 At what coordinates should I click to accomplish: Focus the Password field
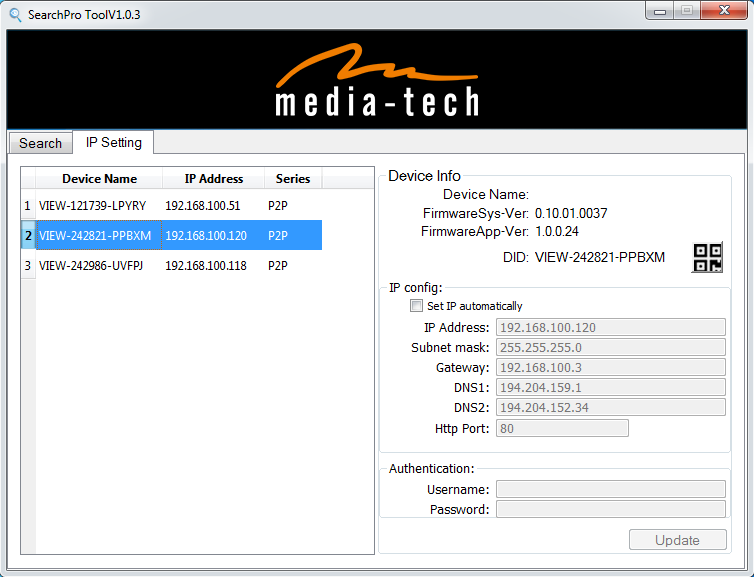(611, 509)
